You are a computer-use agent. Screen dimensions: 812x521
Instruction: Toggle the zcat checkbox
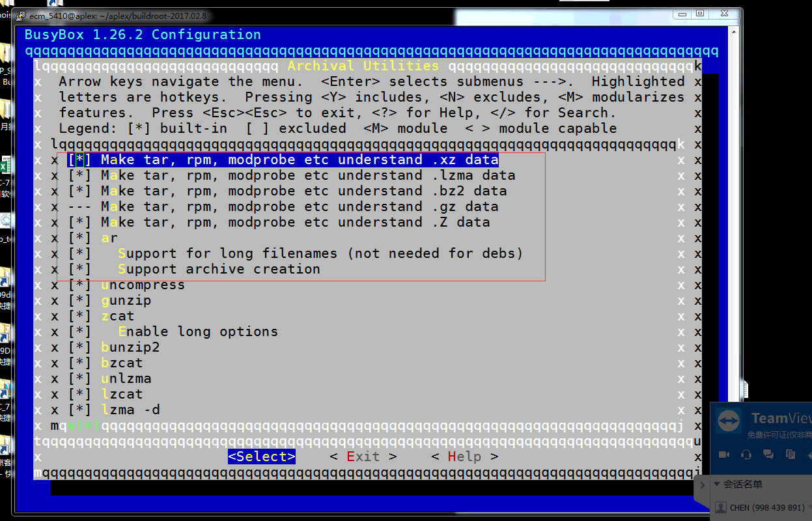tap(79, 316)
